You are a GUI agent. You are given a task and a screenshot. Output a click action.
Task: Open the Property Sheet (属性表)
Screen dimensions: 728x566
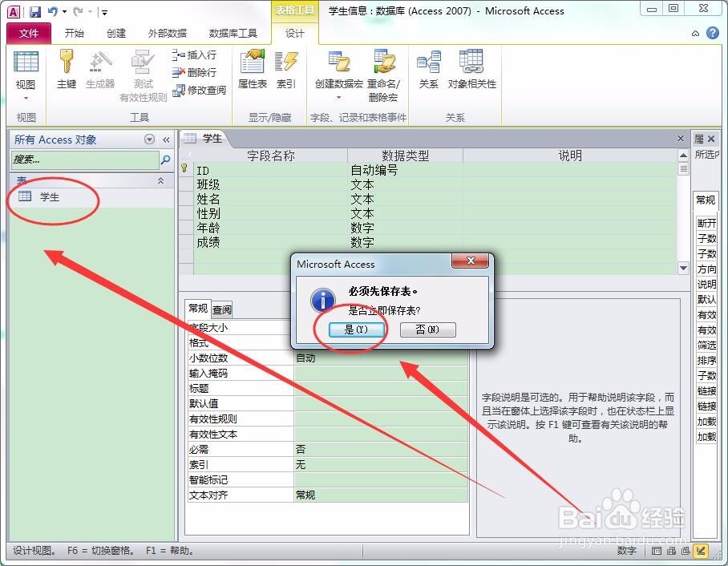coord(252,69)
